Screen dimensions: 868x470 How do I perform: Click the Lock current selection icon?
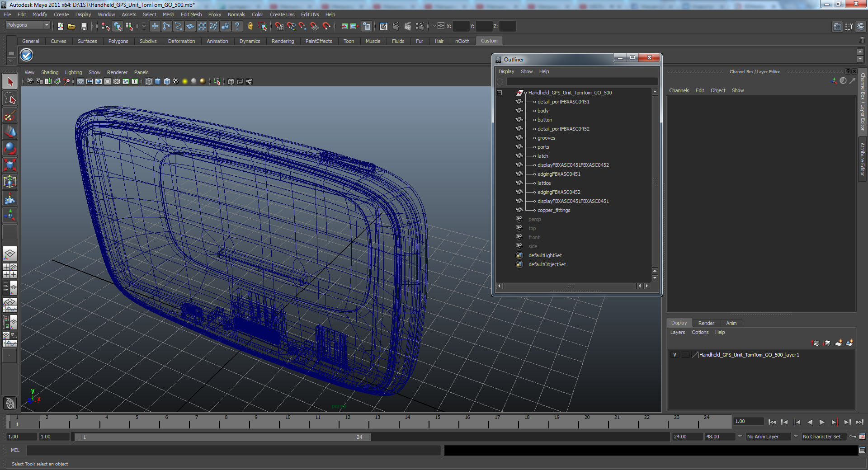(250, 26)
